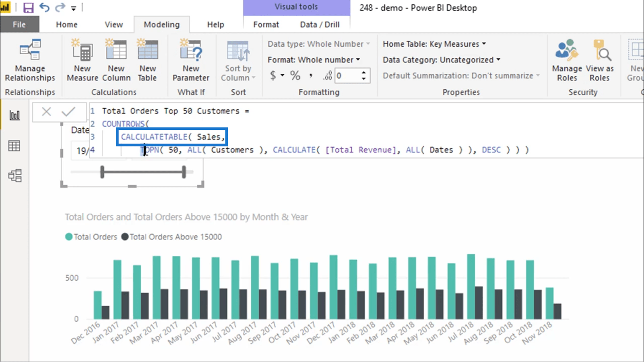
Task: Increase decimal places with up arrow
Action: coord(364,72)
